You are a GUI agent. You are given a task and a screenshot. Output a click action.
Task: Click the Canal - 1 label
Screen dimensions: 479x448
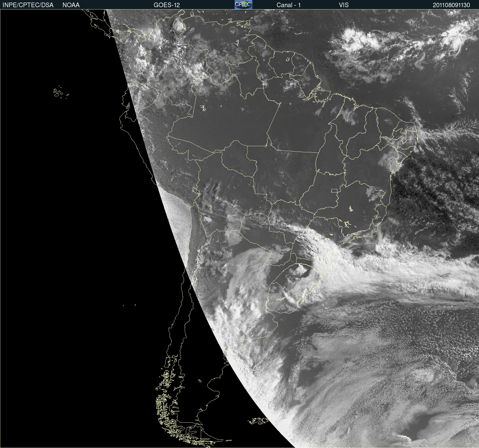coord(289,5)
